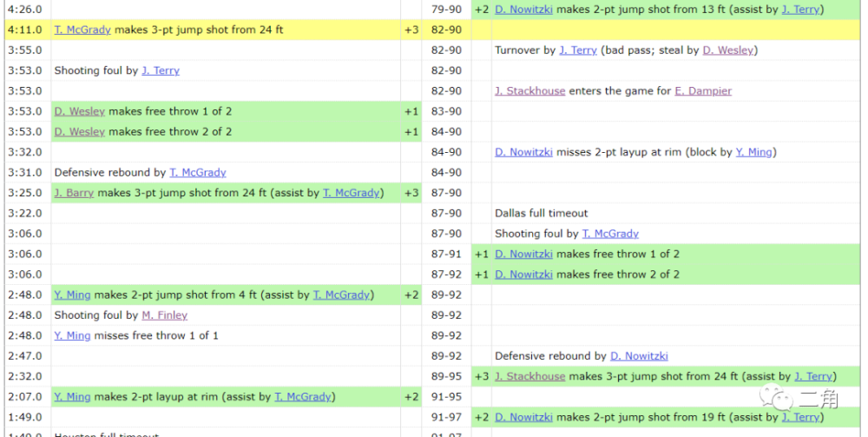868x437 pixels.
Task: Open D. Wesley link in steal entry
Action: click(x=728, y=50)
